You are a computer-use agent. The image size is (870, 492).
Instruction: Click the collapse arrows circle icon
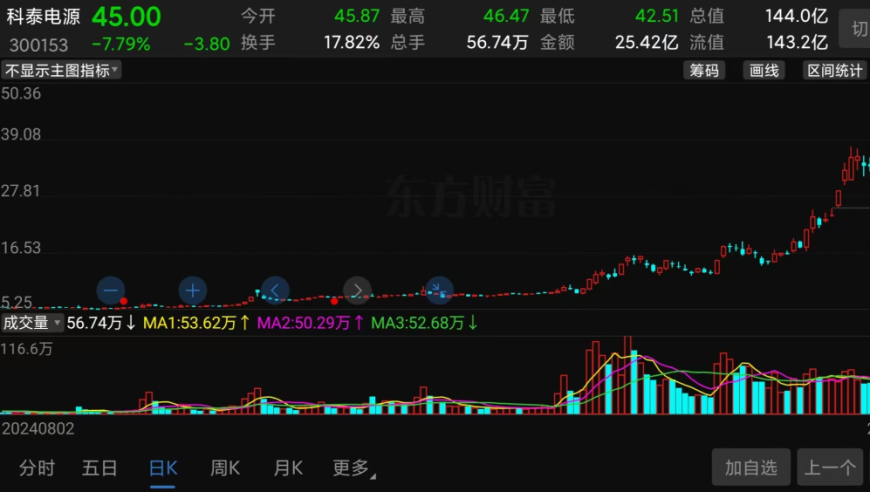pos(439,290)
